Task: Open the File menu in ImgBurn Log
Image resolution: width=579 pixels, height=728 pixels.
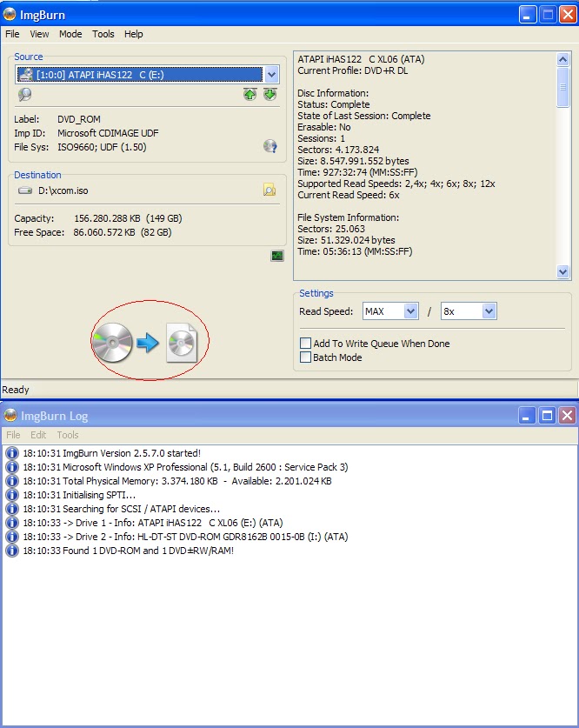Action: 13,435
